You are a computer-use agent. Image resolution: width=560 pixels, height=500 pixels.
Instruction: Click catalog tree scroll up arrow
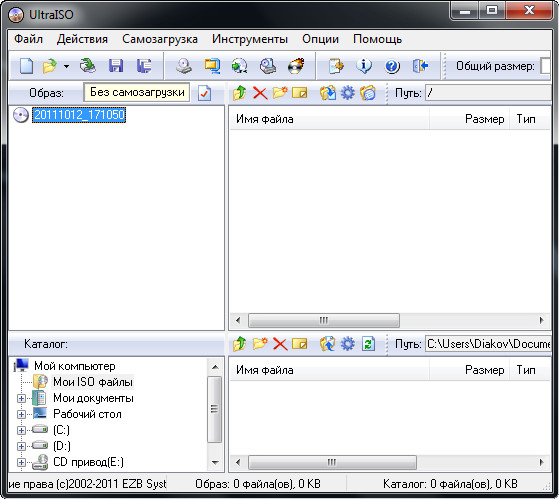215,367
